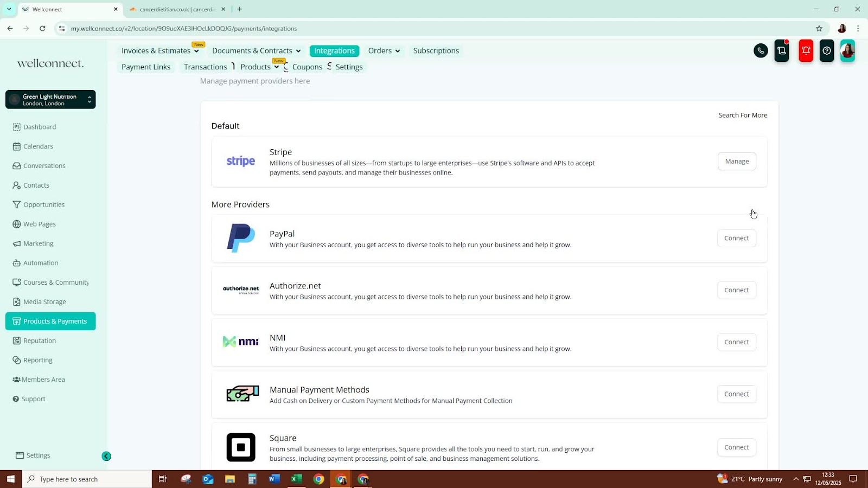
Task: Connect the NMI provider
Action: (736, 342)
